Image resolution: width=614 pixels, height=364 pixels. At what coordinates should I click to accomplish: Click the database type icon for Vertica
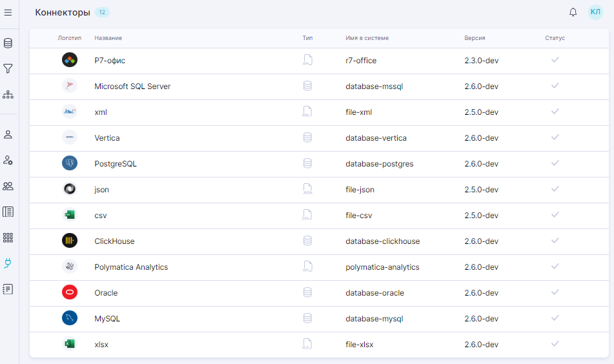(x=307, y=137)
